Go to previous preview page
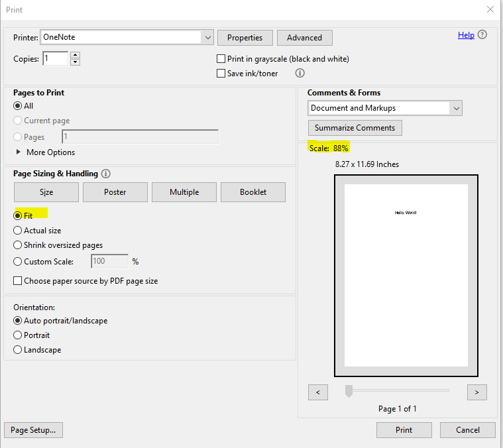 tap(318, 392)
